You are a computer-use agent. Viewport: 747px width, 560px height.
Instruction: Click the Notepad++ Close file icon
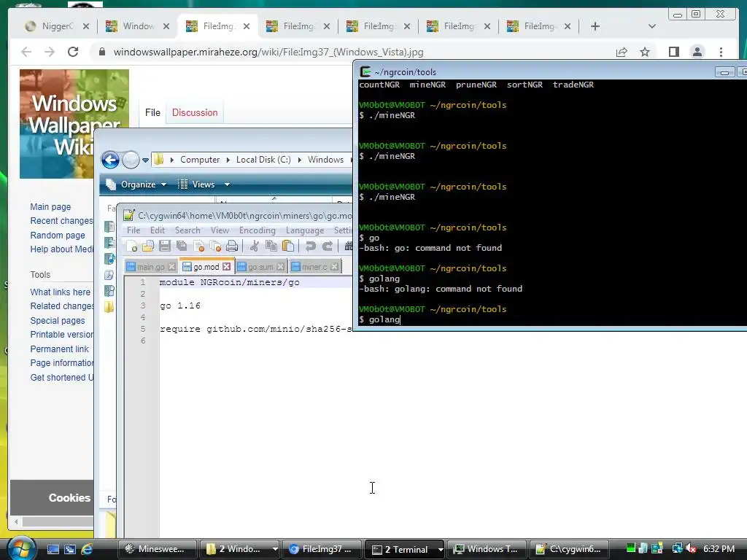[x=198, y=246]
